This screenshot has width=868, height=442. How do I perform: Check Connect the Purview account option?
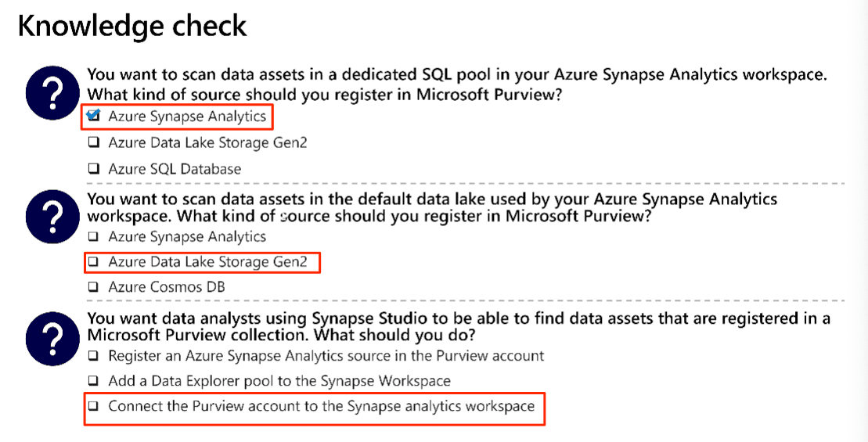tap(94, 406)
